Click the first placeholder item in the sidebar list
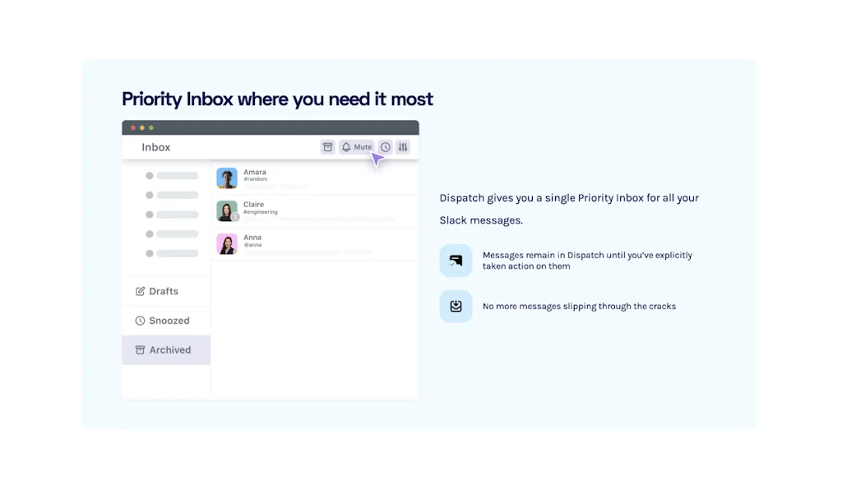Image resolution: width=842 pixels, height=504 pixels. point(173,176)
